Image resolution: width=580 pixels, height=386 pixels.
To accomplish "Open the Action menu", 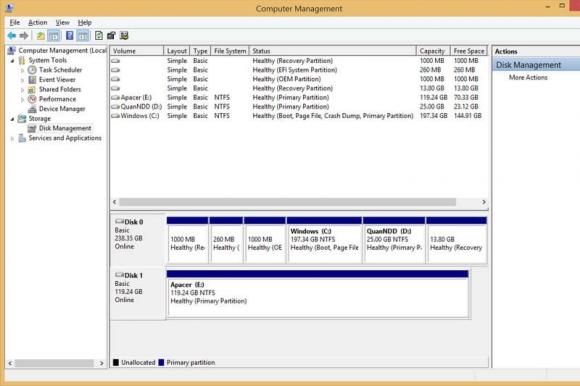I will [x=38, y=23].
